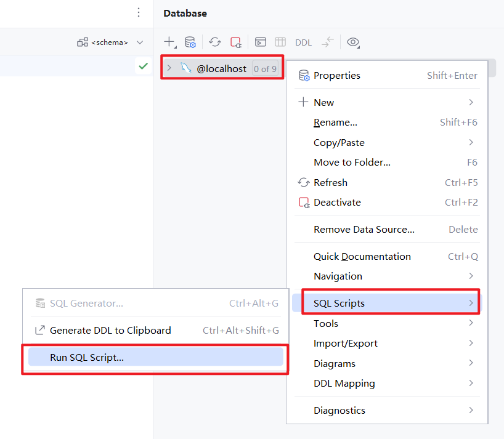Open the <schema> dropdown
Image resolution: width=504 pixels, height=439 pixels.
(x=110, y=42)
